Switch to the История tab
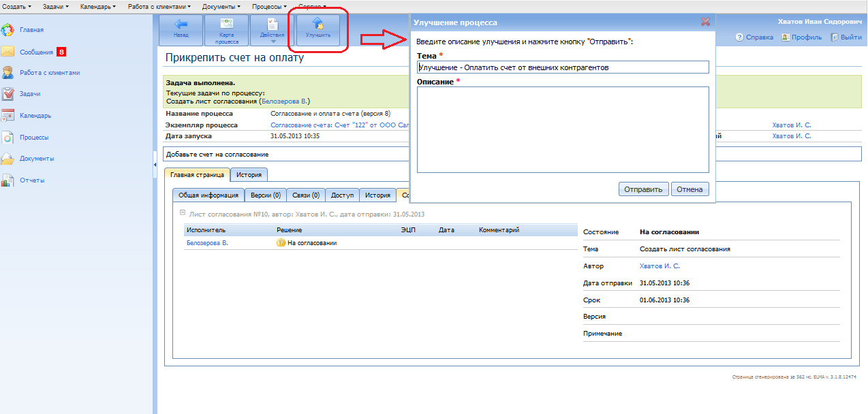 249,175
